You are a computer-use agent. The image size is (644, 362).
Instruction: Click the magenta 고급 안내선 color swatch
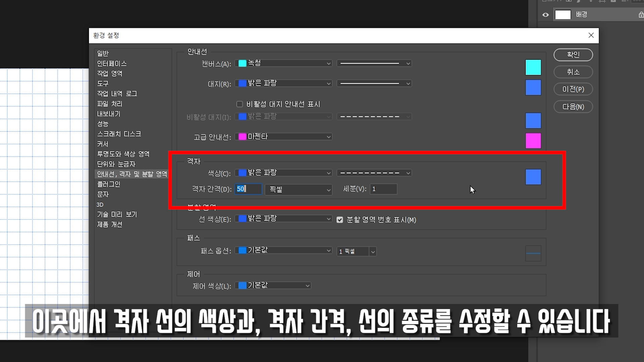[x=533, y=140]
